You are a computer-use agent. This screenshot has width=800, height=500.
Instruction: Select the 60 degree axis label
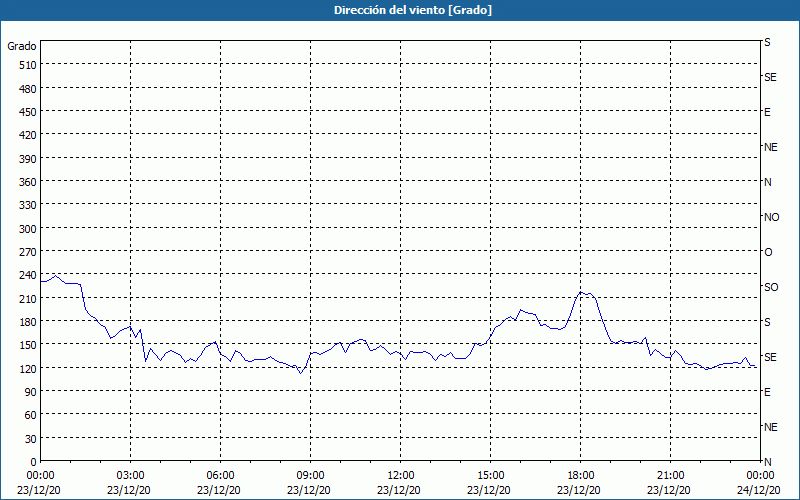pyautogui.click(x=31, y=415)
